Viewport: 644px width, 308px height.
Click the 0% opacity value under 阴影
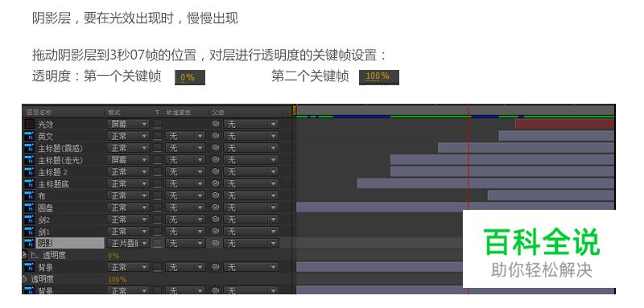tap(114, 256)
